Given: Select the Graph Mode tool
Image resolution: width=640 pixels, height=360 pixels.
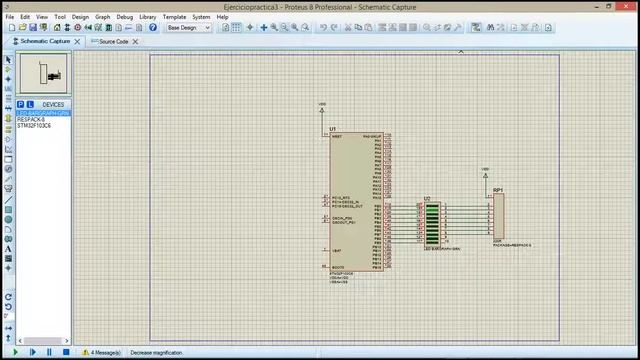Looking at the screenshot, I should tap(8, 149).
